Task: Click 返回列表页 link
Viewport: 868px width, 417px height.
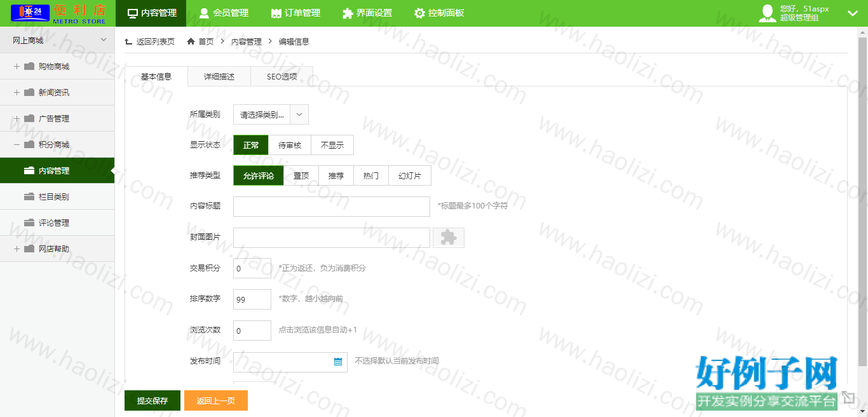Action: (x=156, y=41)
